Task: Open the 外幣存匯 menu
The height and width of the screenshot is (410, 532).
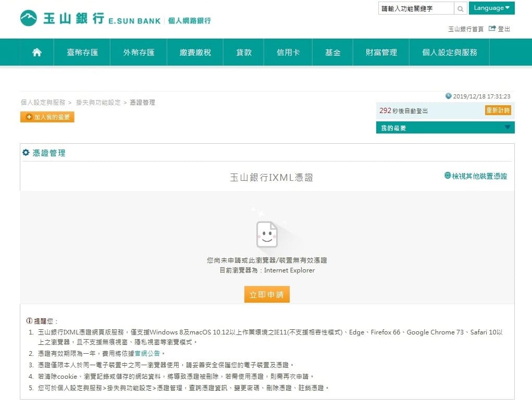Action: click(139, 52)
